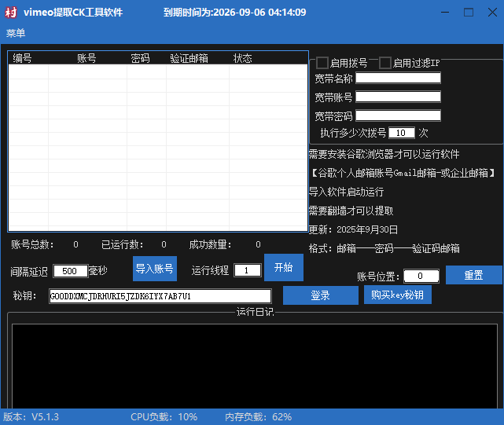The width and height of the screenshot is (504, 425).
Task: Click the 已运行数 label
Action: pyautogui.click(x=123, y=245)
